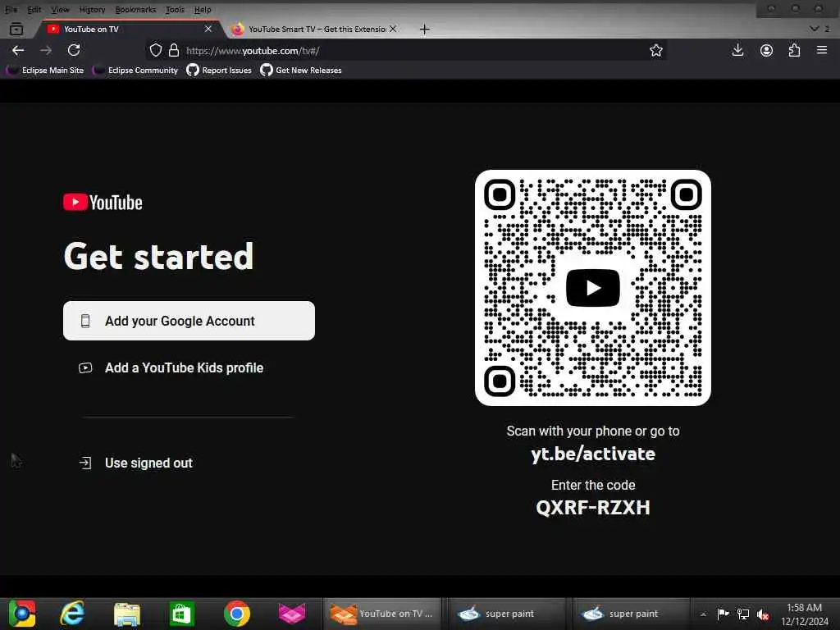Open File Explorer from taskbar
840x630 pixels.
(127, 614)
